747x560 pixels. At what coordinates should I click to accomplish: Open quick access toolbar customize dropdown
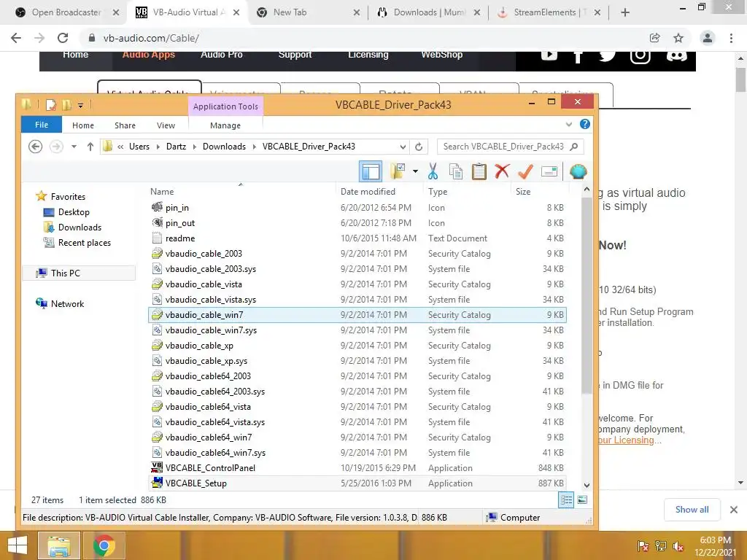(80, 105)
